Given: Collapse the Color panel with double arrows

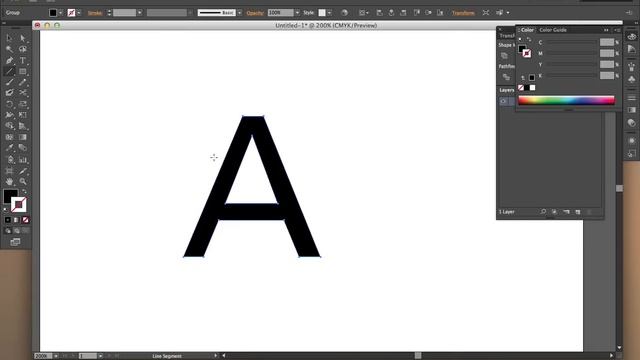Looking at the screenshot, I should tap(606, 30).
